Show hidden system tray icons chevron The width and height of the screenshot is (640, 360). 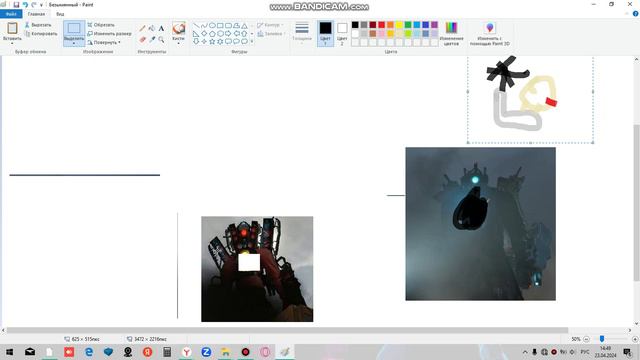tap(525, 352)
